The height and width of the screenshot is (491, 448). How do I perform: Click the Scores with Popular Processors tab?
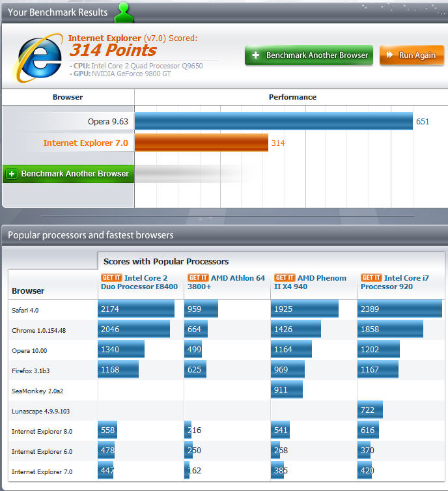pos(166,262)
